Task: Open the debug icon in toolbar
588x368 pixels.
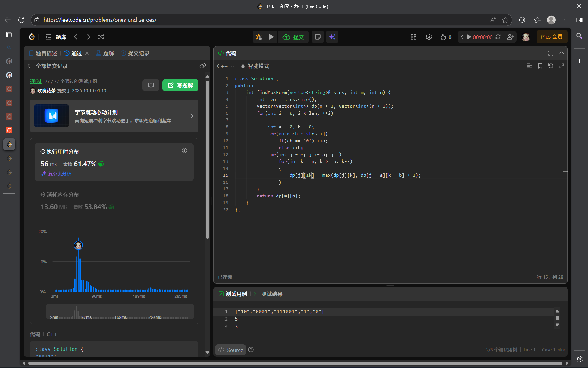Action: (259, 37)
